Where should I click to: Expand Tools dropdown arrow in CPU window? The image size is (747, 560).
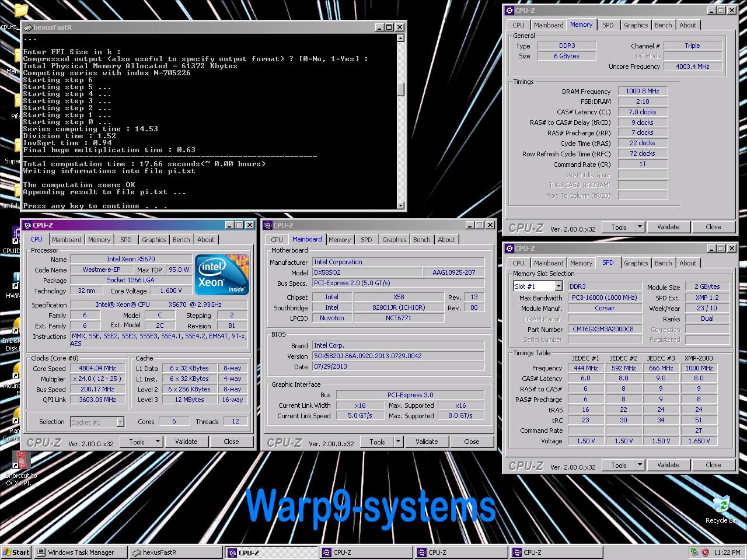158,442
